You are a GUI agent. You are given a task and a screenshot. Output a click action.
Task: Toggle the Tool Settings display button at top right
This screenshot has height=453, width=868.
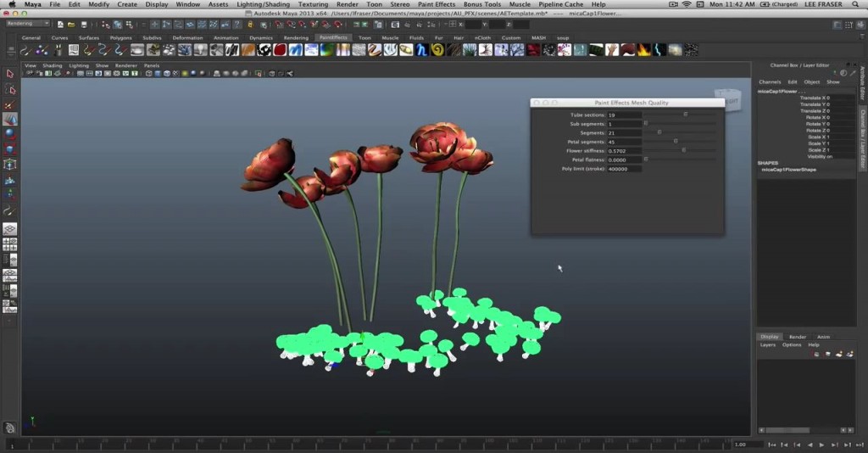[x=848, y=25]
